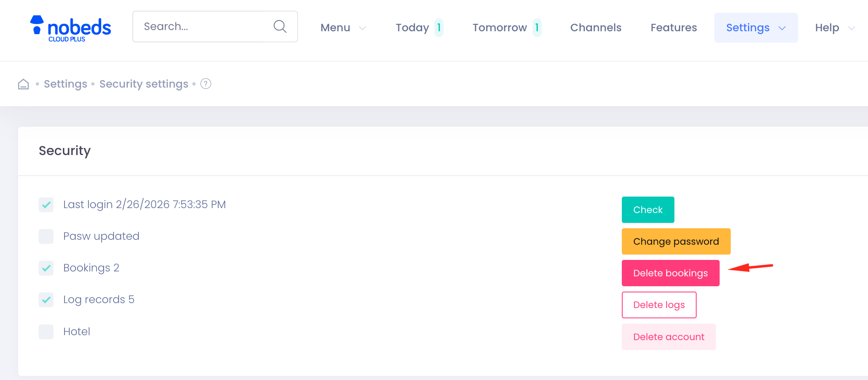Screen dimensions: 868x380
Task: Click the home icon in the breadcrumb
Action: [23, 83]
